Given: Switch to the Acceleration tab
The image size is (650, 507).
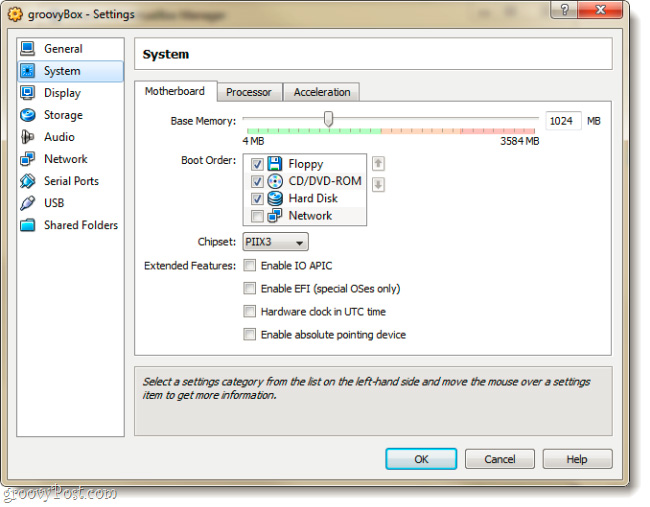Looking at the screenshot, I should coord(322,92).
